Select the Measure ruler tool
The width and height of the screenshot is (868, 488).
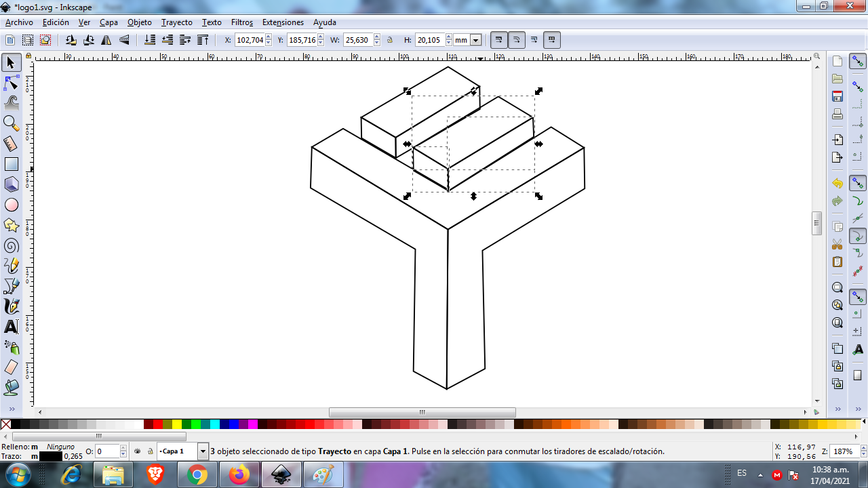pos(11,144)
